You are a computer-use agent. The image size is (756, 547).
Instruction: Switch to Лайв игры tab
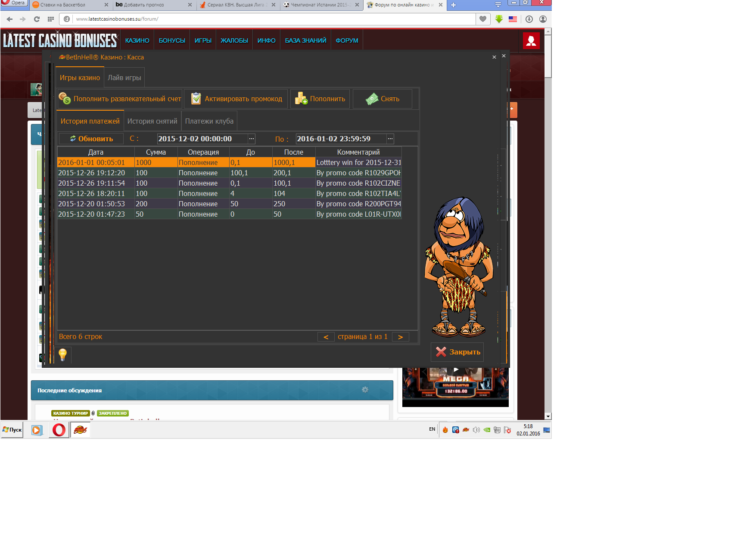124,78
